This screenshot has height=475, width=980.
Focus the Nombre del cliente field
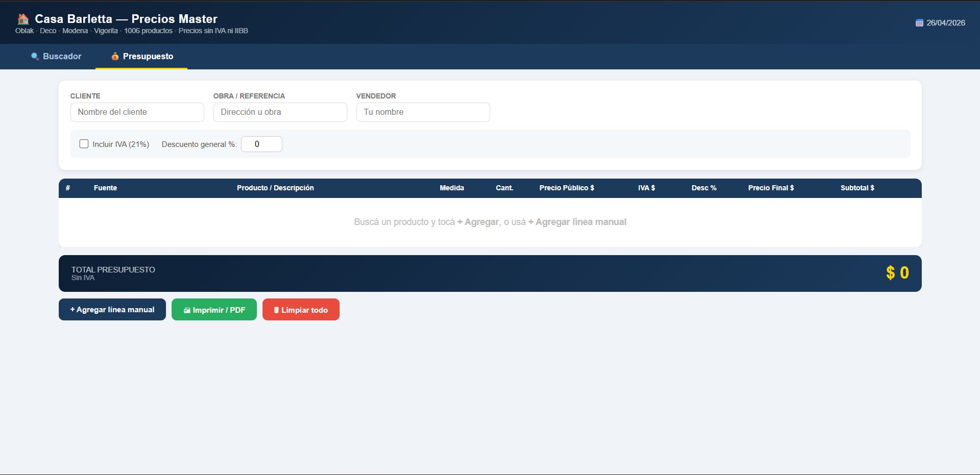click(x=137, y=112)
